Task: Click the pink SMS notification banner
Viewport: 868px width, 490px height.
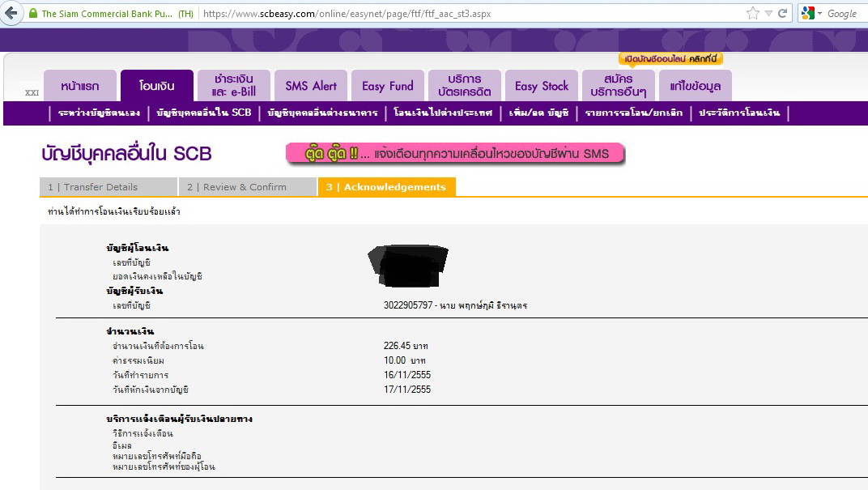Action: coord(455,153)
